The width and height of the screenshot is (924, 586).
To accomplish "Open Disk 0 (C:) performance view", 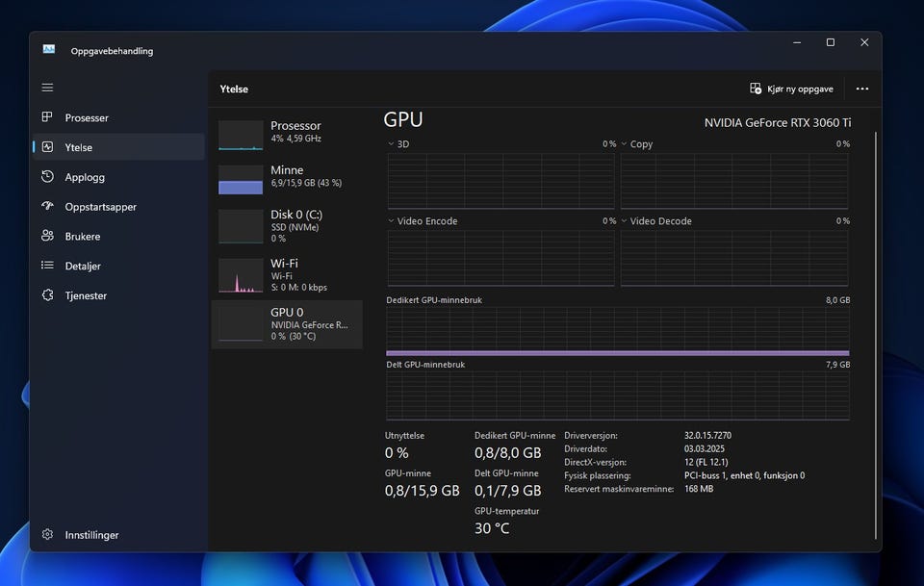I will (287, 225).
